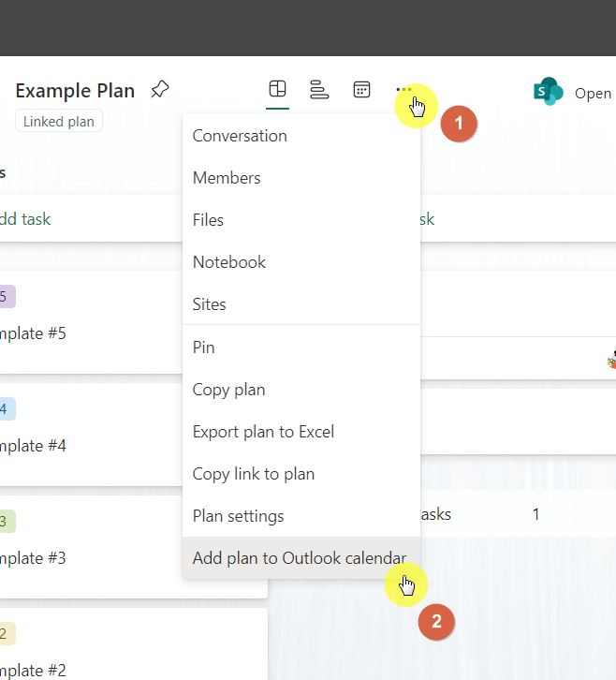Choose Members in the dropdown menu

coord(301,178)
